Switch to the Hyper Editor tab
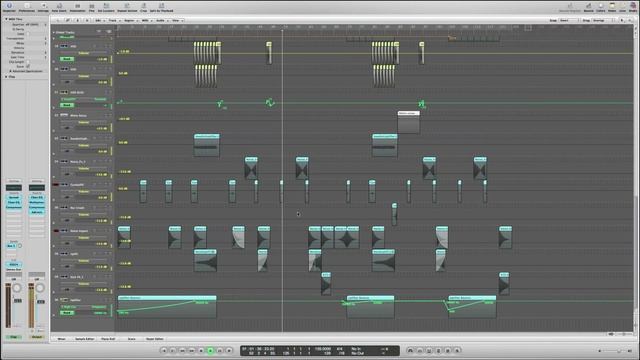Viewport: 640px width, 360px height. pos(155,339)
